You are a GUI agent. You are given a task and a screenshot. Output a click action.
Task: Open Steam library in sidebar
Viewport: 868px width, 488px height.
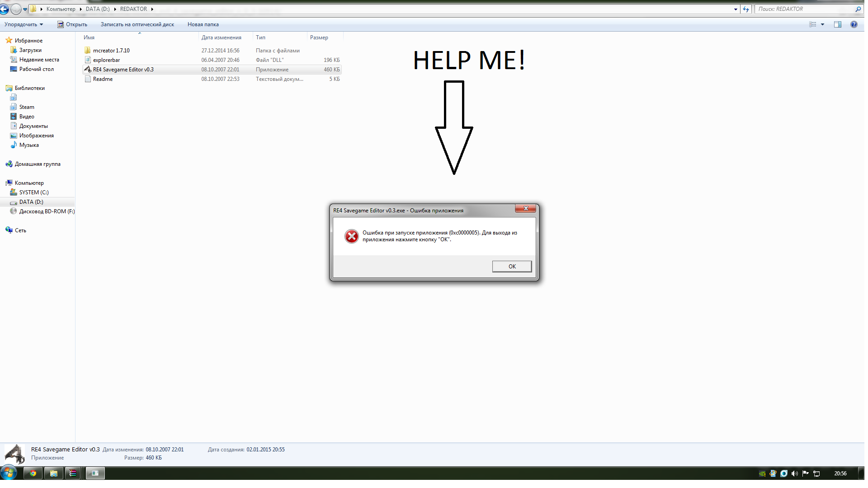point(27,107)
